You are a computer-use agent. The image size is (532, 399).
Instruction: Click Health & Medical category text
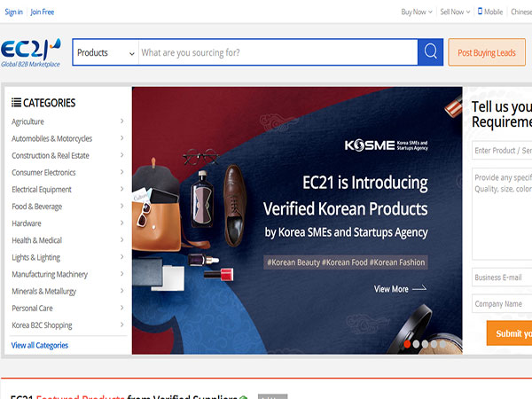pos(36,240)
